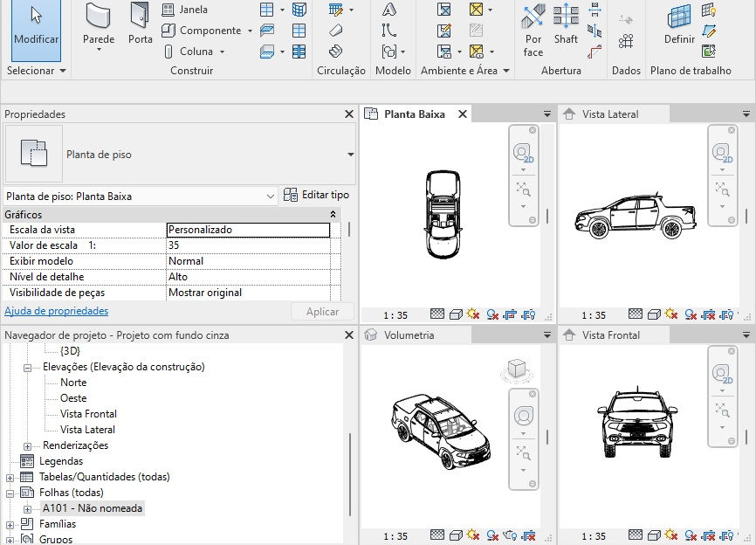Switch to the Planta Baixa view tab

pyautogui.click(x=414, y=114)
